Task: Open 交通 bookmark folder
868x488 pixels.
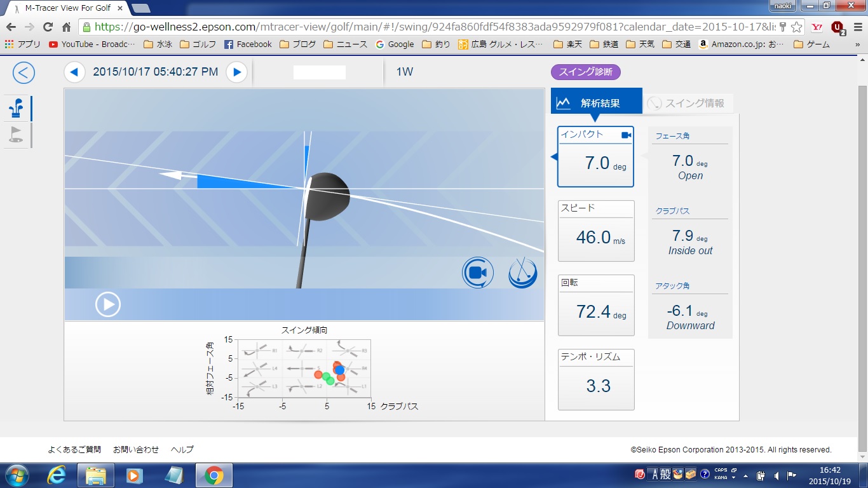Action: [677, 44]
